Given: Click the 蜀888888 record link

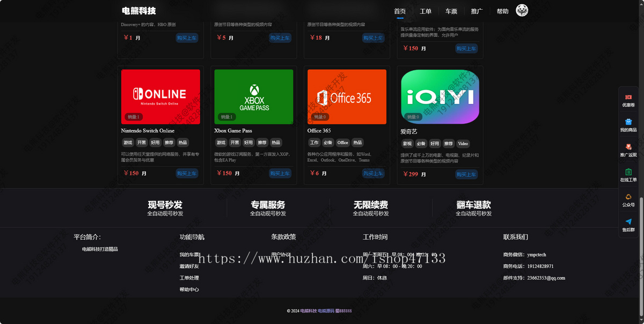Looking at the screenshot, I should (x=344, y=311).
